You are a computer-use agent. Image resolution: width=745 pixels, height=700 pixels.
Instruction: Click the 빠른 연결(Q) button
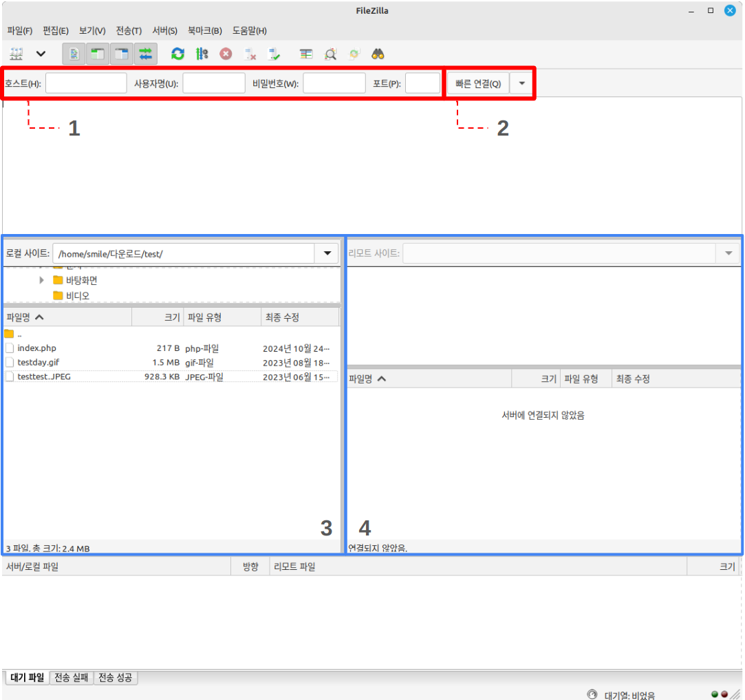pyautogui.click(x=478, y=84)
